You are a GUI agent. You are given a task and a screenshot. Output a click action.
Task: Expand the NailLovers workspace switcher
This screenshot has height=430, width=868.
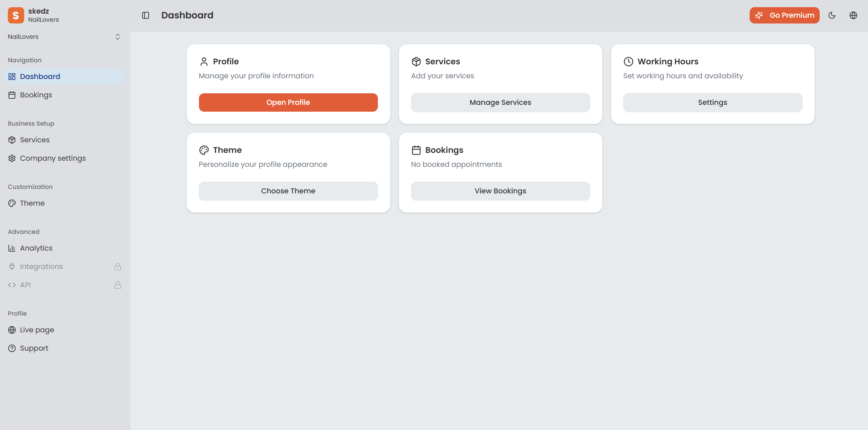click(x=117, y=37)
